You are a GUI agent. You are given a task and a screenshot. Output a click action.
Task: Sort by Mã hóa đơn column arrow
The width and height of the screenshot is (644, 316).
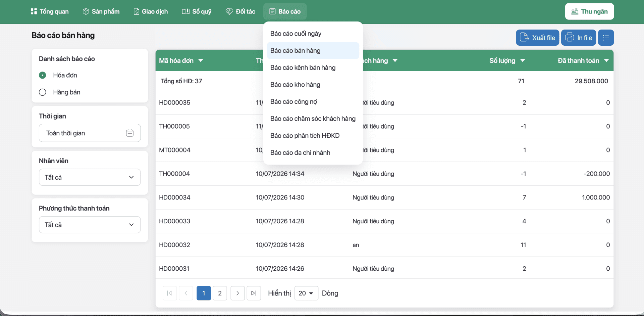click(x=201, y=60)
